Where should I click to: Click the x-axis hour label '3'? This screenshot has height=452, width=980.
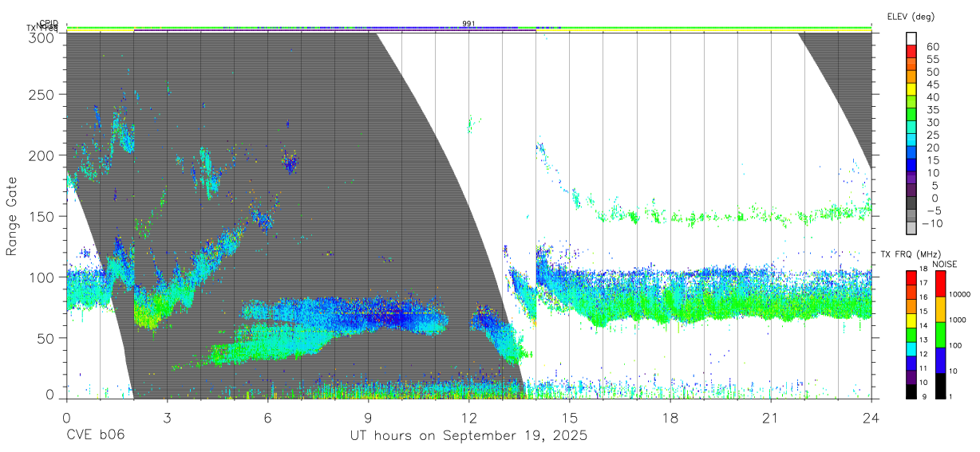(167, 418)
